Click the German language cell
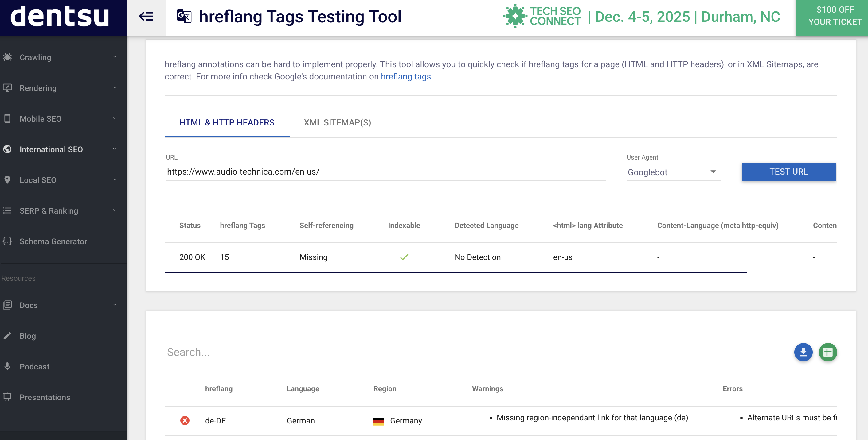868x440 pixels. pos(301,420)
